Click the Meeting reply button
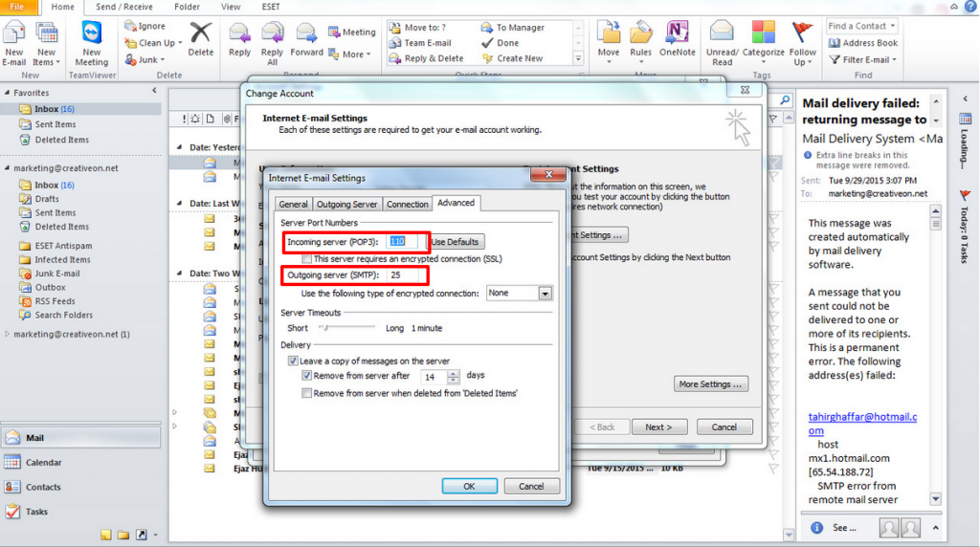Screen dimensions: 980x547 coord(352,32)
